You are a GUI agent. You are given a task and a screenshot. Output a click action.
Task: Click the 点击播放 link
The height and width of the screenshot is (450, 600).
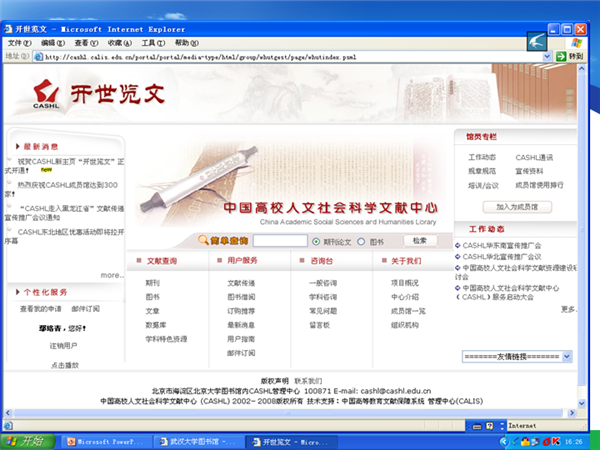tap(65, 365)
